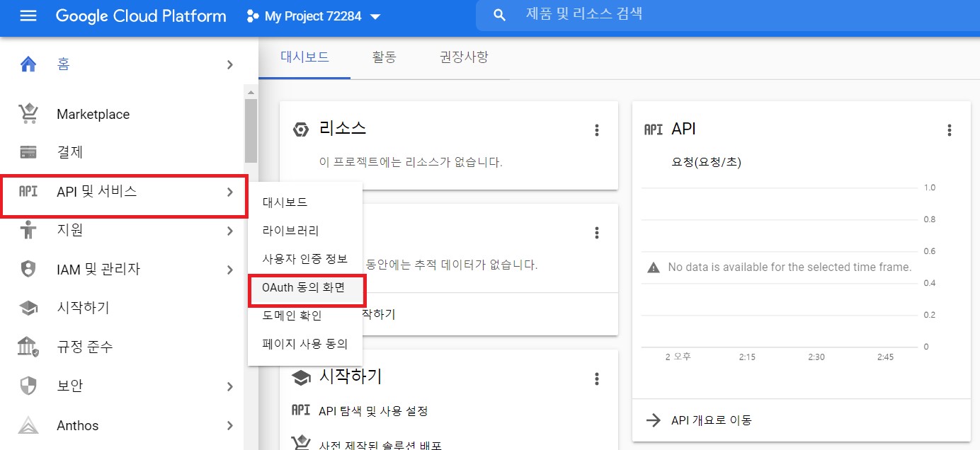Screen dimensions: 980x450
Task: Click the sidebar scroll-up arrow
Action: [x=251, y=92]
